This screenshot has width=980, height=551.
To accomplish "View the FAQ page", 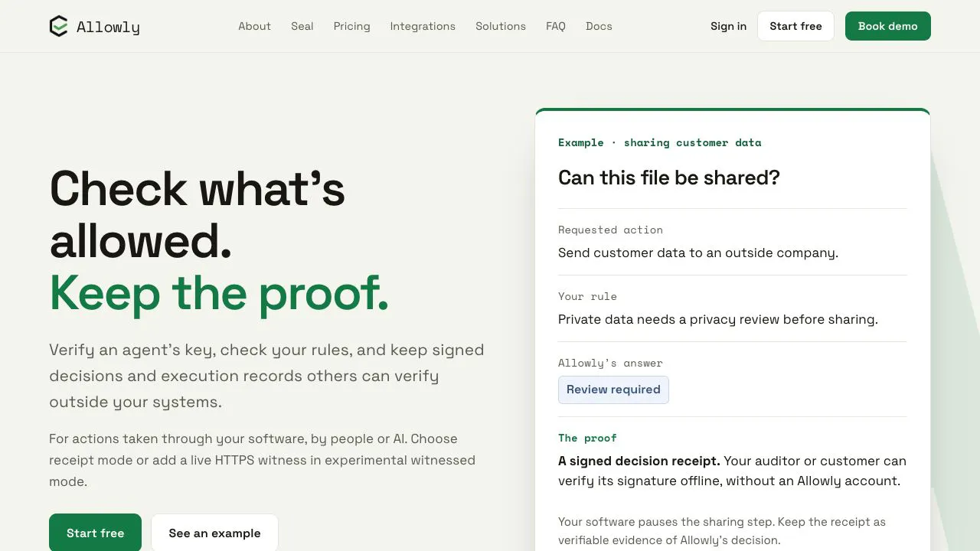I will pyautogui.click(x=556, y=26).
